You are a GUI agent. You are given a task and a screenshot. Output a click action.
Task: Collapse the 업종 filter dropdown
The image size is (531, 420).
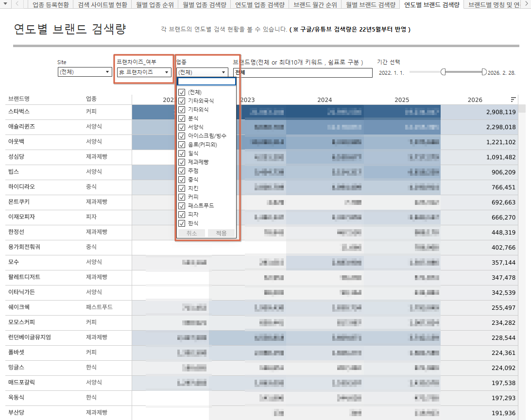point(202,72)
